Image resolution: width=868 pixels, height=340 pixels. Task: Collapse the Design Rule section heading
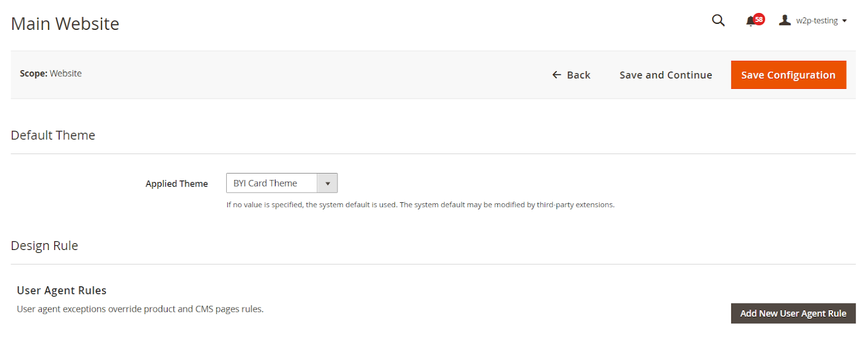(44, 246)
